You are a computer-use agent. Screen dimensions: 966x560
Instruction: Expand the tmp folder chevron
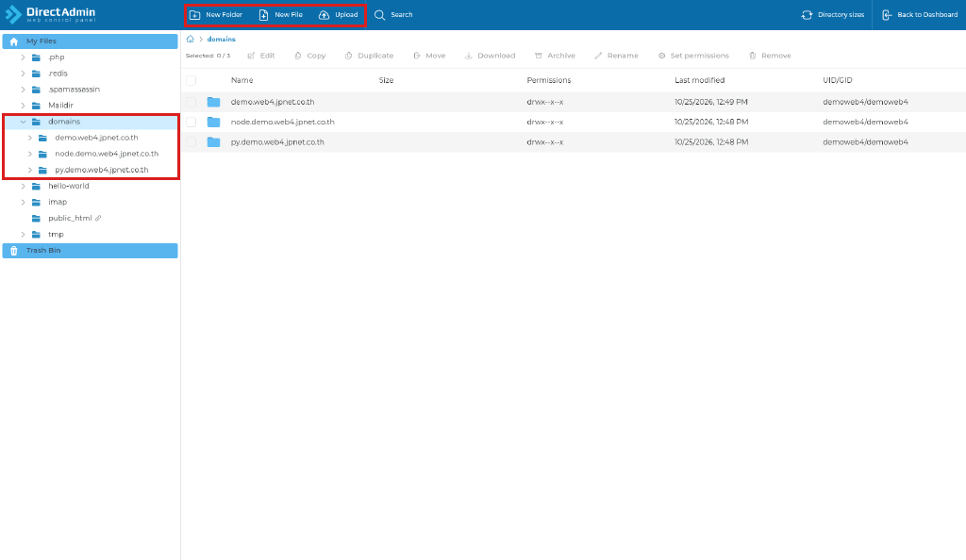[x=23, y=235]
